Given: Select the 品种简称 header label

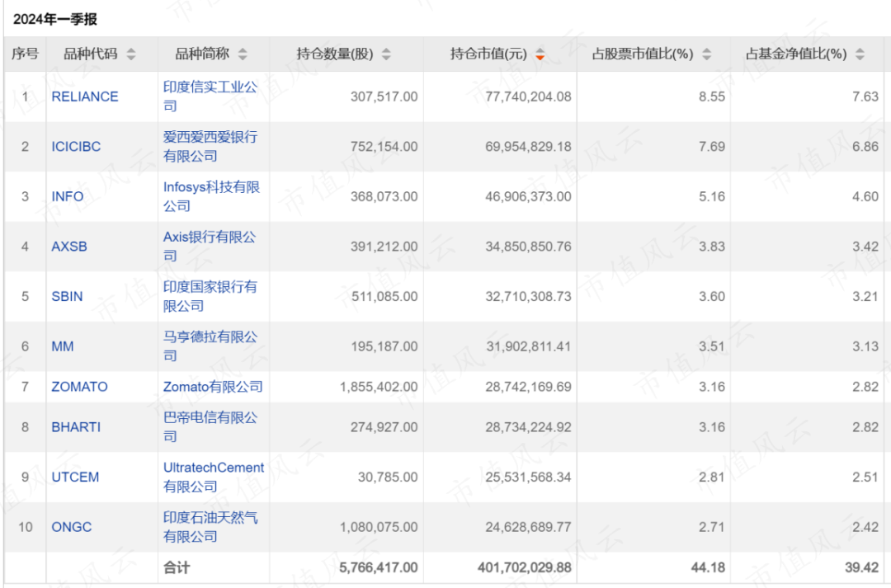Looking at the screenshot, I should point(202,54).
